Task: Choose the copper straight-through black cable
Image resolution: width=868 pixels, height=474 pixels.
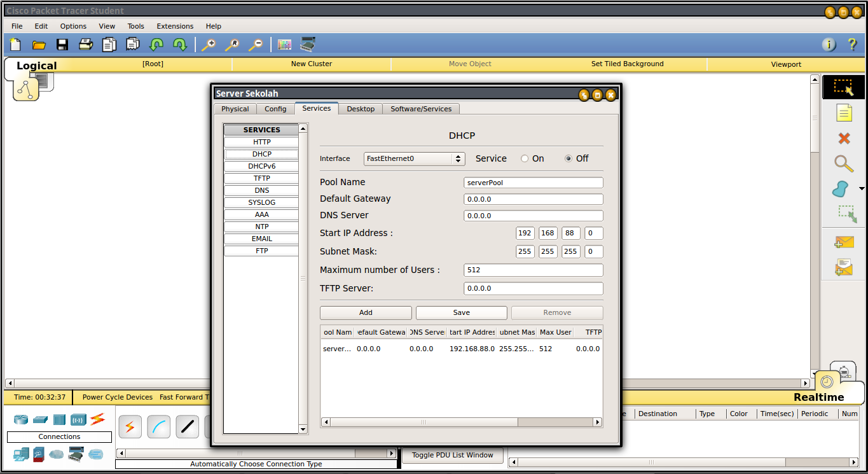Action: (x=187, y=427)
